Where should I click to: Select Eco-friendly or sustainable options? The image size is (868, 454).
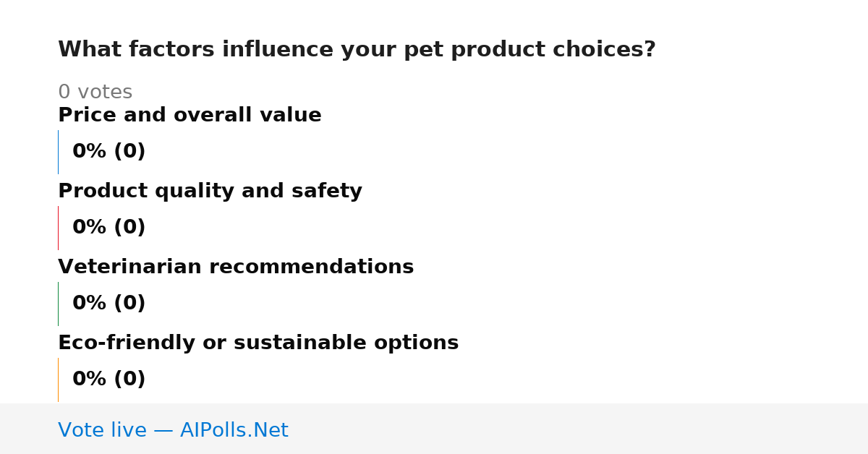click(258, 343)
